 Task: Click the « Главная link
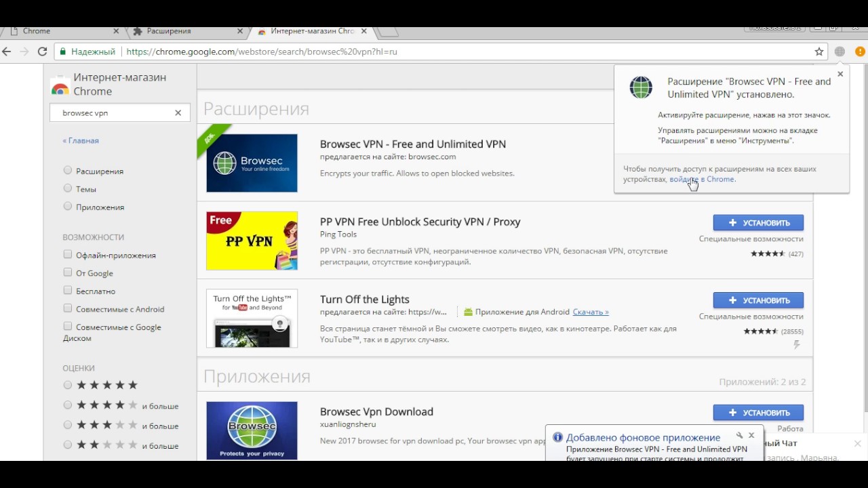(81, 141)
